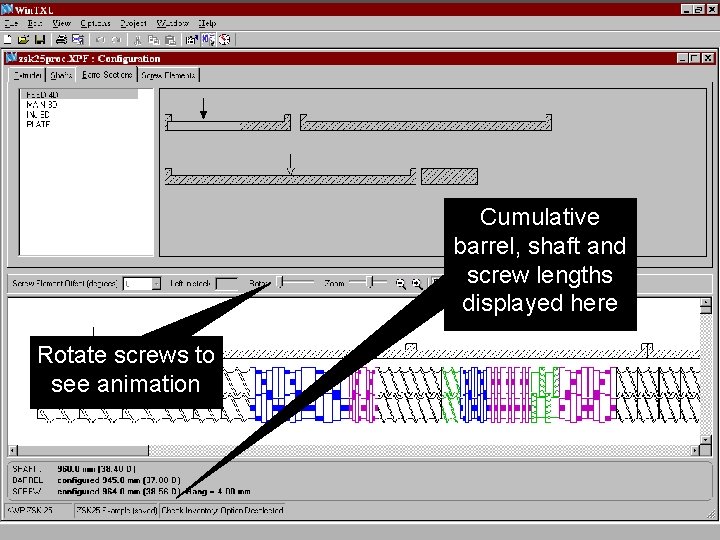Close the Configuration document window

(x=708, y=58)
